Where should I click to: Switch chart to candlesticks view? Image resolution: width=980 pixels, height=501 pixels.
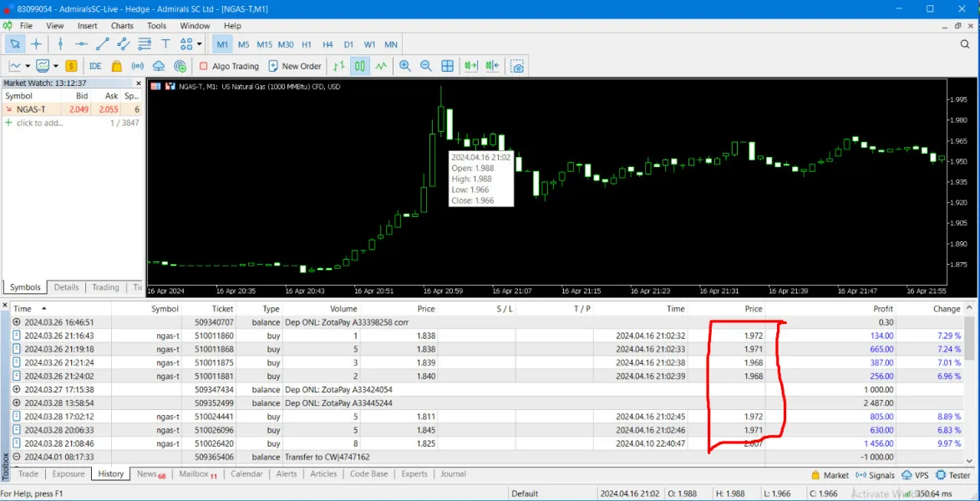360,66
